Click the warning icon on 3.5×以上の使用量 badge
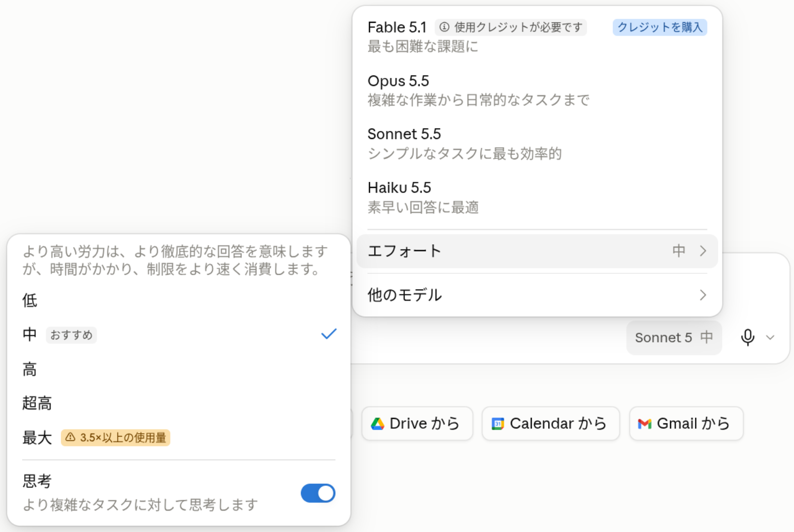 tap(70, 437)
